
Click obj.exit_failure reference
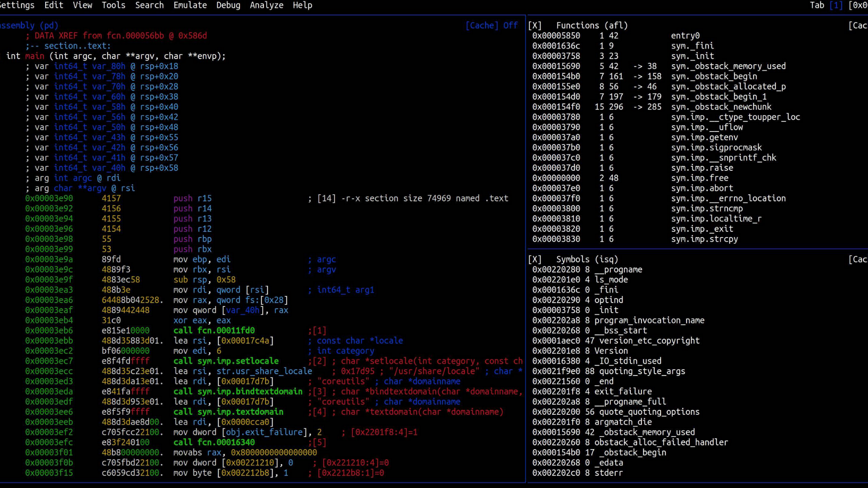click(x=264, y=432)
